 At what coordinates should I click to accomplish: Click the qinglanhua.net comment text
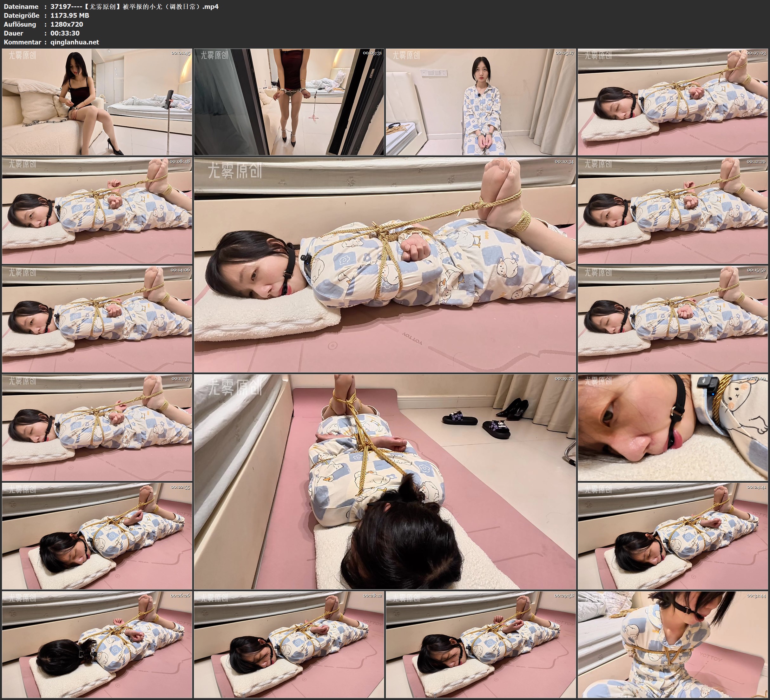[x=75, y=42]
